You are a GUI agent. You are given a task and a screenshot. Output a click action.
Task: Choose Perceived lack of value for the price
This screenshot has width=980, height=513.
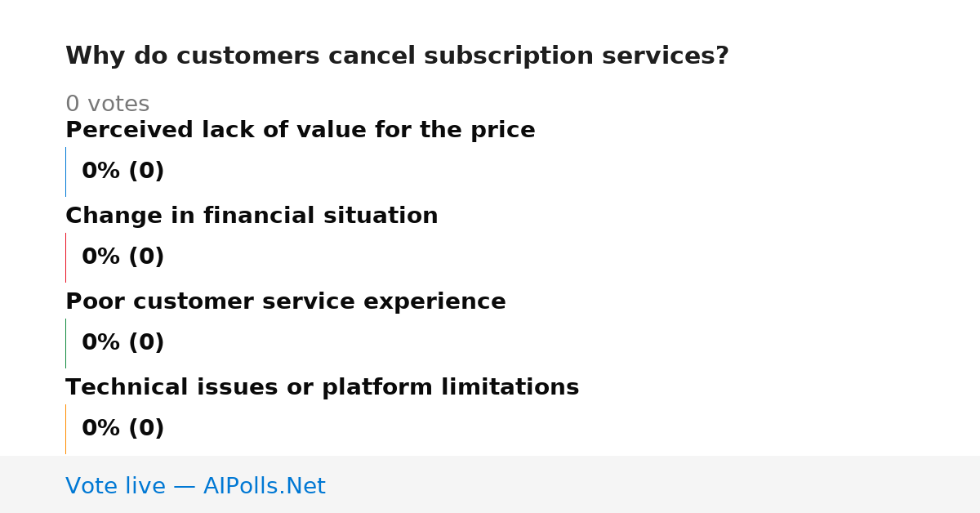coord(301,130)
